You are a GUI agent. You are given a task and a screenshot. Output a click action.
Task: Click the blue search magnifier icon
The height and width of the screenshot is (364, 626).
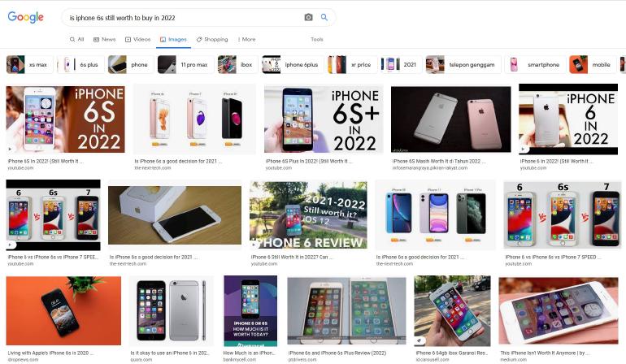(x=324, y=17)
